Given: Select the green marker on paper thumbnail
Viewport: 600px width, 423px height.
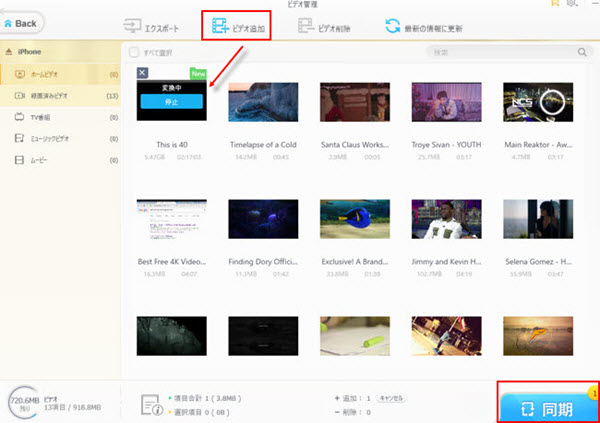Looking at the screenshot, I should click(x=355, y=336).
